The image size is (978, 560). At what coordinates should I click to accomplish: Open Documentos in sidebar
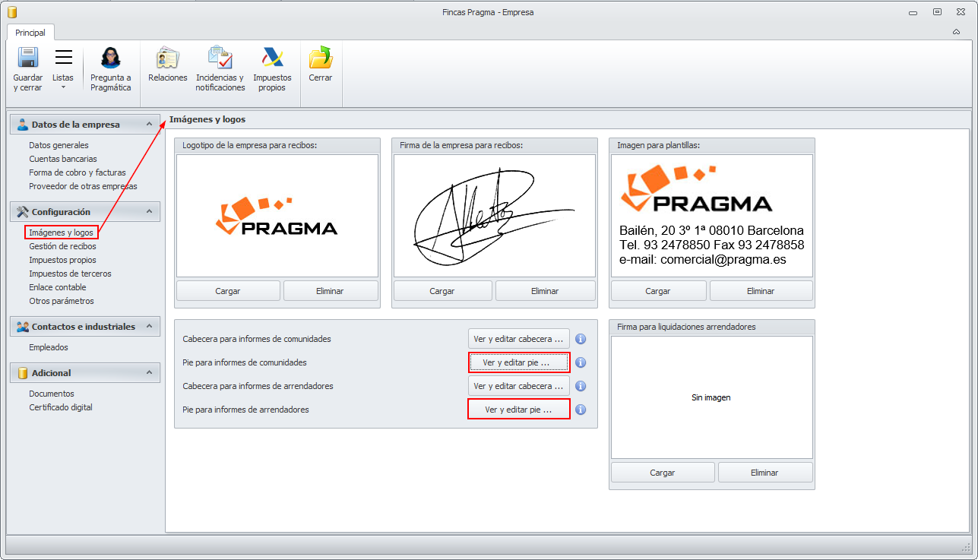click(52, 394)
